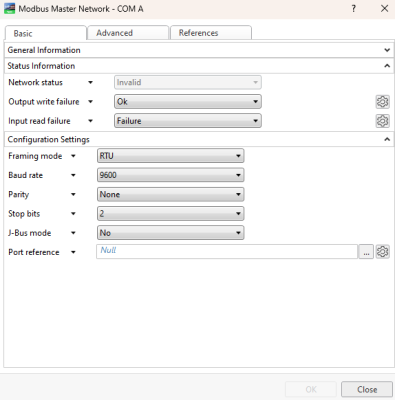The width and height of the screenshot is (395, 400).
Task: Click the Modbus app icon in title bar
Action: pyautogui.click(x=9, y=9)
